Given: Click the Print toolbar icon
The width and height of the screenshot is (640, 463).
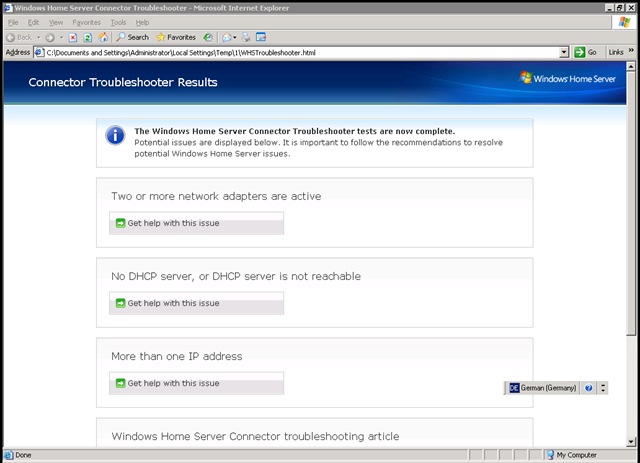Looking at the screenshot, I should 246,37.
